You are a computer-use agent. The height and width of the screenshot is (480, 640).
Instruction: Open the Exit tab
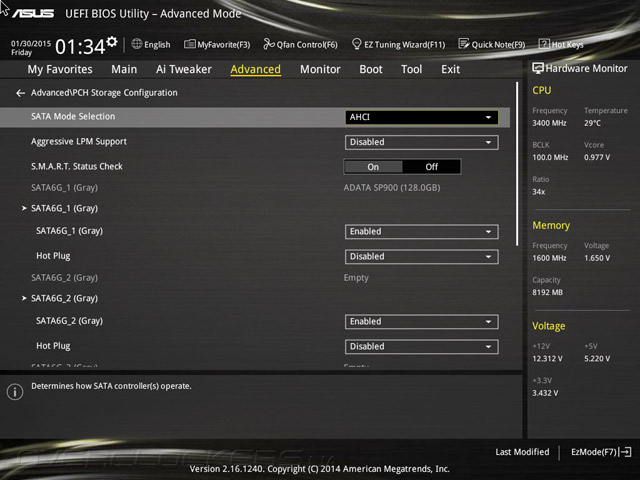tap(450, 69)
